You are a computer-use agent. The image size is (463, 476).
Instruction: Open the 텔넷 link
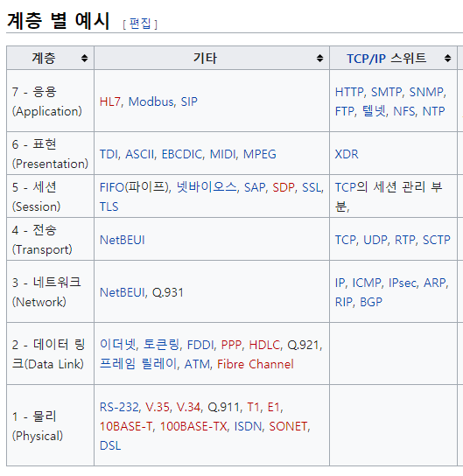pyautogui.click(x=374, y=111)
